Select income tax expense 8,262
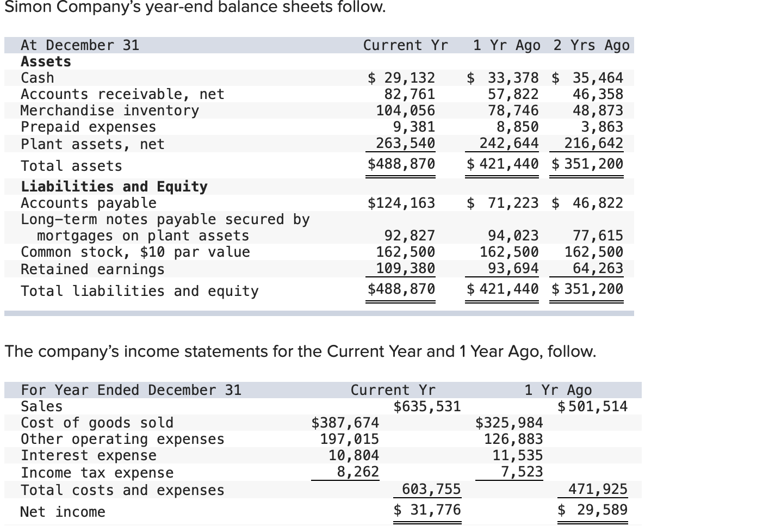The height and width of the screenshot is (532, 769). coord(358,472)
